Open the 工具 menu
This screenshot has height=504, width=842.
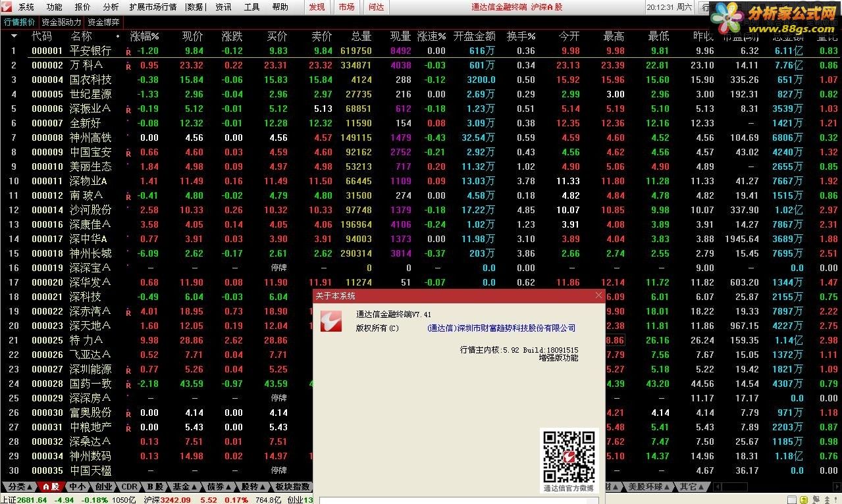pyautogui.click(x=251, y=7)
